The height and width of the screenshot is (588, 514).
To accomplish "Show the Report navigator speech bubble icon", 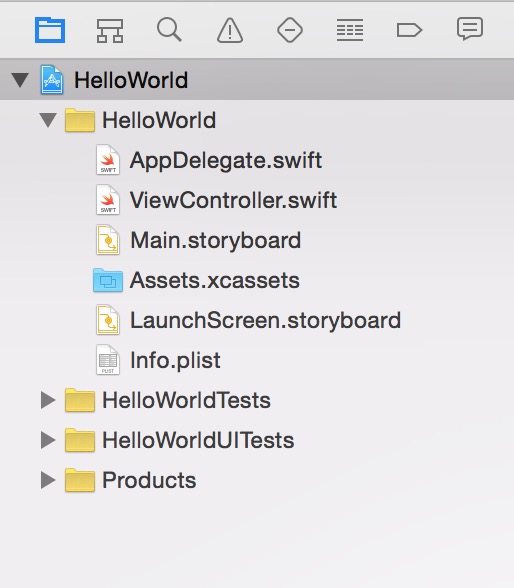I will [470, 28].
